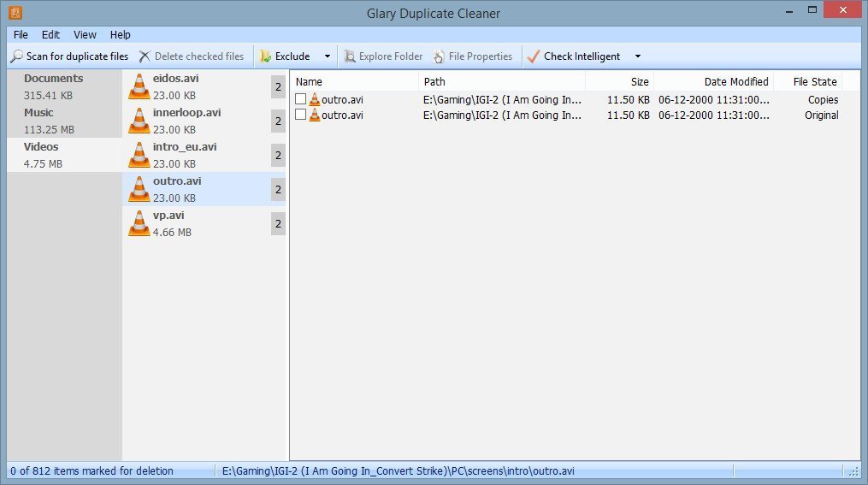Click the X icon beside Delete checked files
The height and width of the screenshot is (485, 868).
click(x=145, y=56)
